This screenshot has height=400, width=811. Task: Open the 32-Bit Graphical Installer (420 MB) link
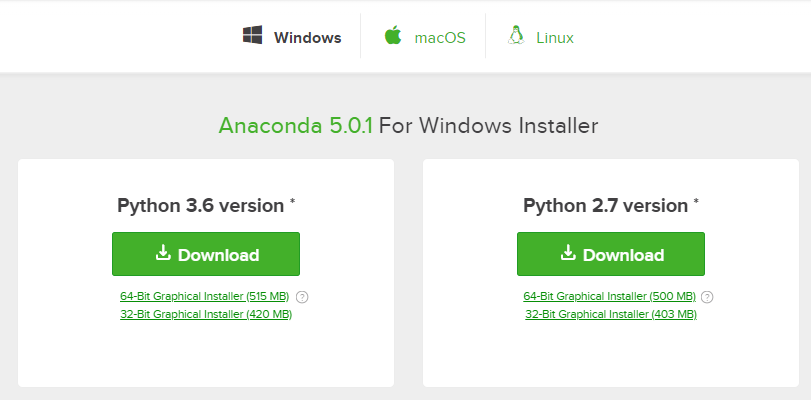point(205,314)
